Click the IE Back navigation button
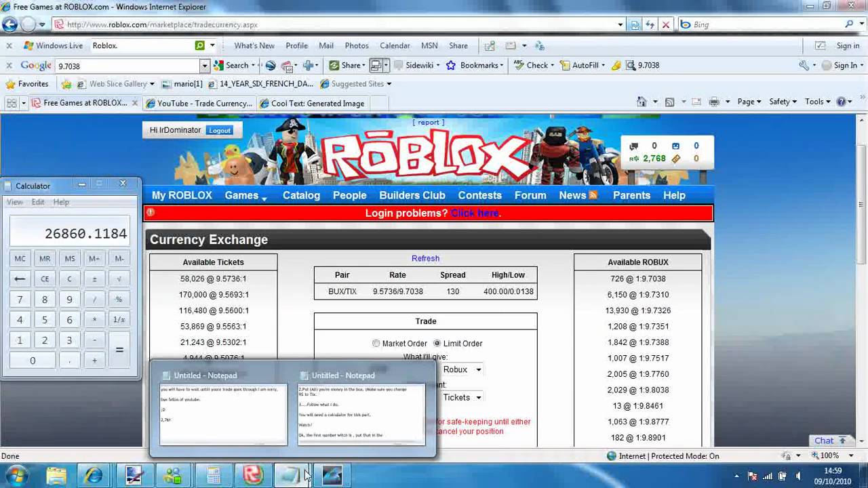The image size is (868, 488). [9, 24]
